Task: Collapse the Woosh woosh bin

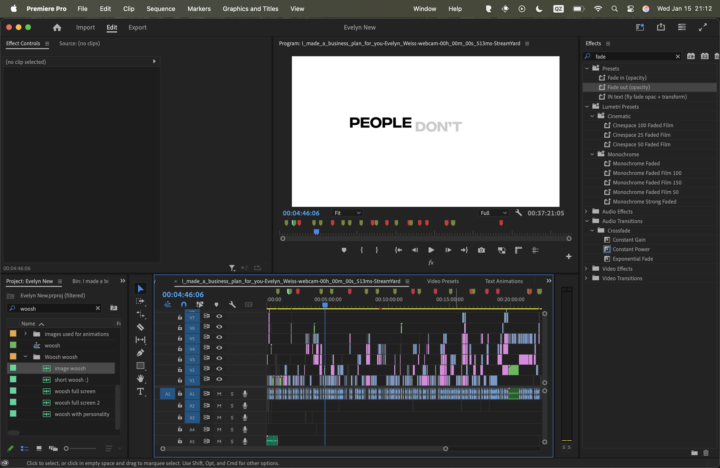Action: pos(26,357)
